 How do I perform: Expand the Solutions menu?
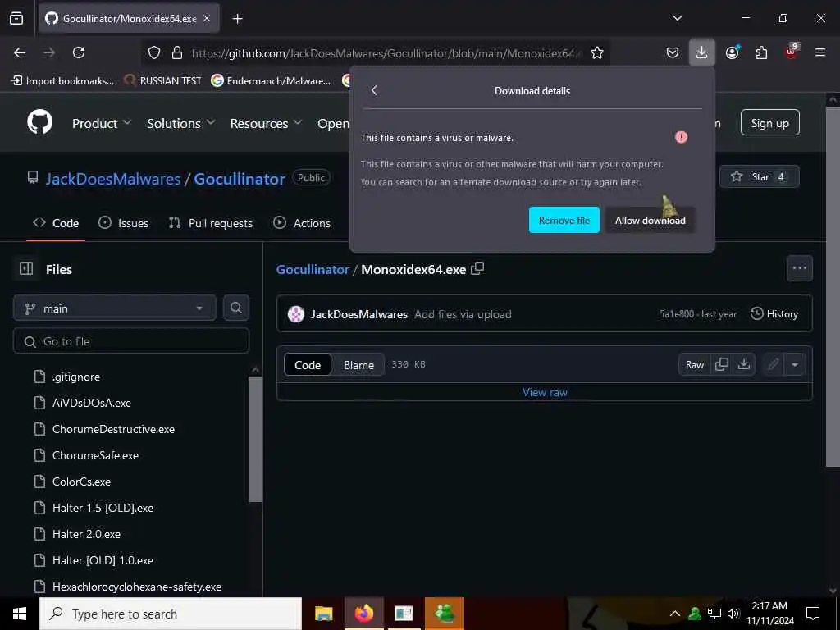click(x=181, y=123)
